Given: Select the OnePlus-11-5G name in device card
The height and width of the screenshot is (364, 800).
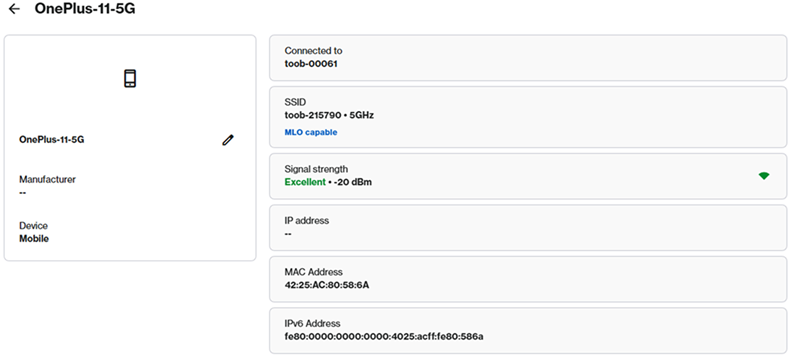Looking at the screenshot, I should (52, 139).
